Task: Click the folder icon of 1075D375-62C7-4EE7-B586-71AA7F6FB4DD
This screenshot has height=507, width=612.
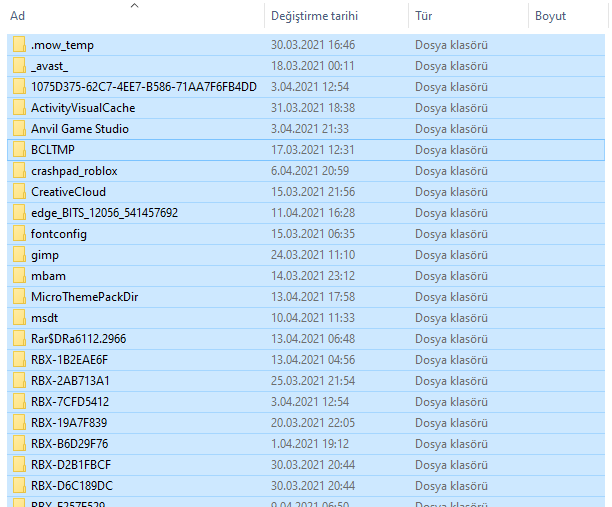Action: [19, 87]
